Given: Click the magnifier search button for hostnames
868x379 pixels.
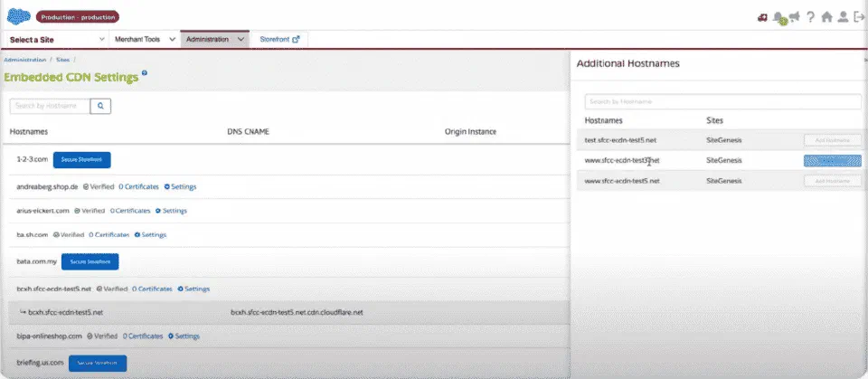Looking at the screenshot, I should [x=100, y=106].
